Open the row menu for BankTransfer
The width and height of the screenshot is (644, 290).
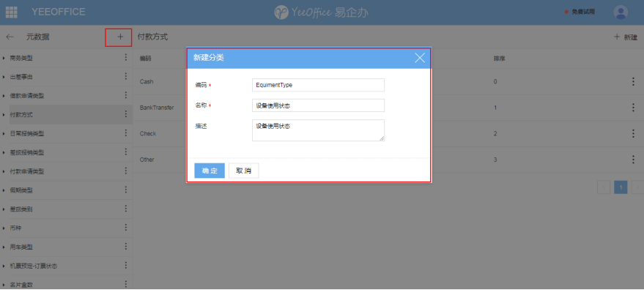(x=633, y=108)
